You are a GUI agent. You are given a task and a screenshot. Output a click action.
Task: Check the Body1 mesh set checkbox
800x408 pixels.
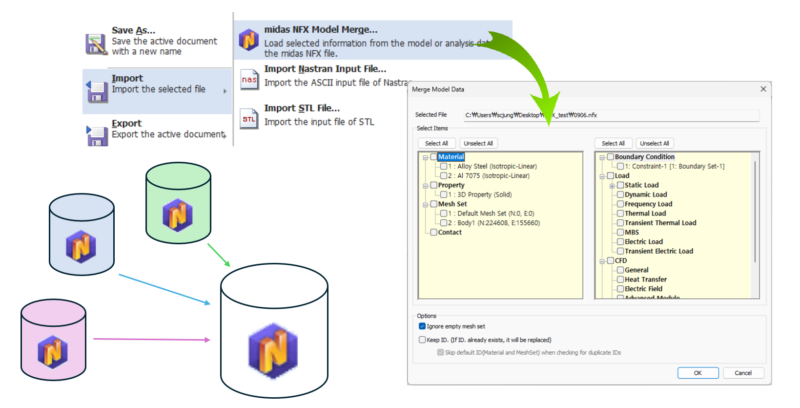(443, 223)
